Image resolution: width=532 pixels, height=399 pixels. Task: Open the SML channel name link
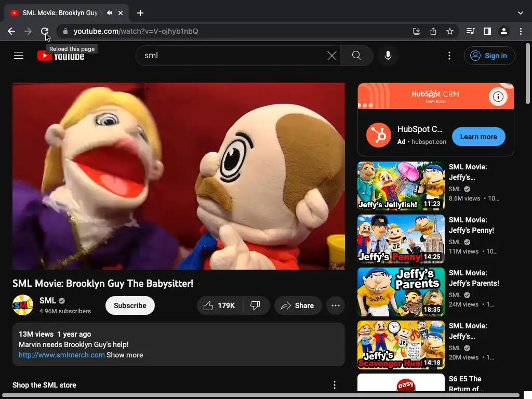click(47, 301)
